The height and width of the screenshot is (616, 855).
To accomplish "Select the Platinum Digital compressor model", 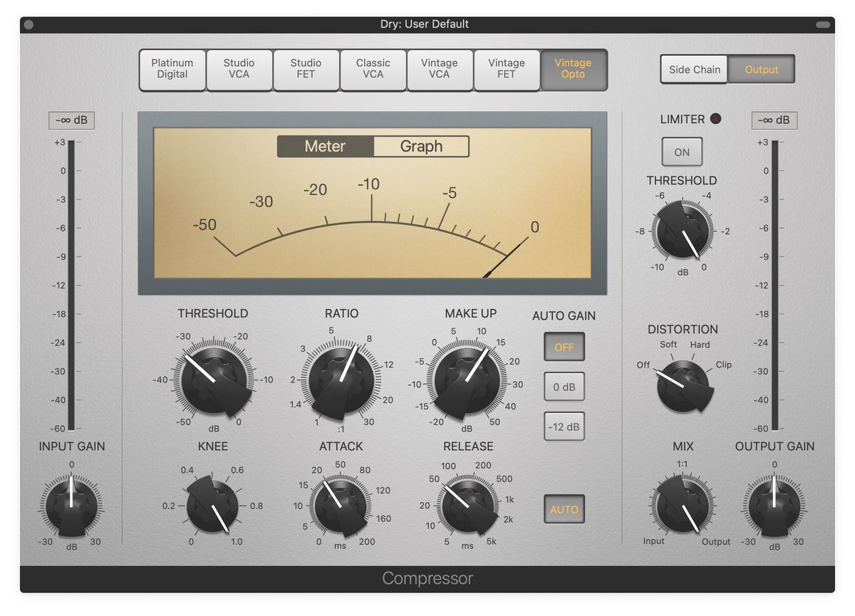I will click(x=172, y=69).
